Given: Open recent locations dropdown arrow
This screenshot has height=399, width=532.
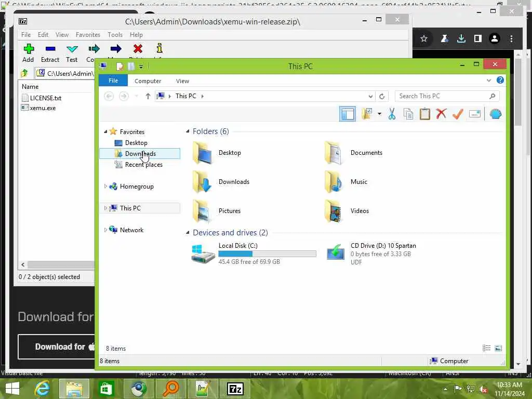Looking at the screenshot, I should point(137,96).
